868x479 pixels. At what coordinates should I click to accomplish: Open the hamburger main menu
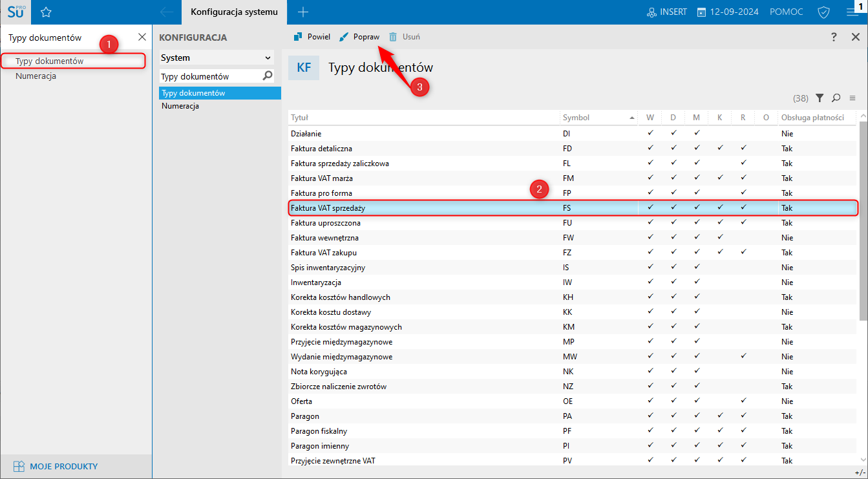[x=852, y=12]
